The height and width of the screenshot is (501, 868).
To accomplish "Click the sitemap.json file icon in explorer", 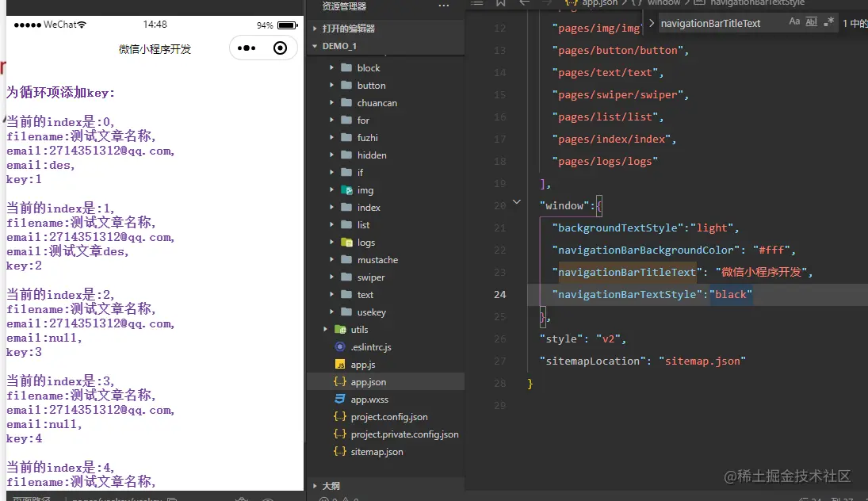I will pos(340,451).
